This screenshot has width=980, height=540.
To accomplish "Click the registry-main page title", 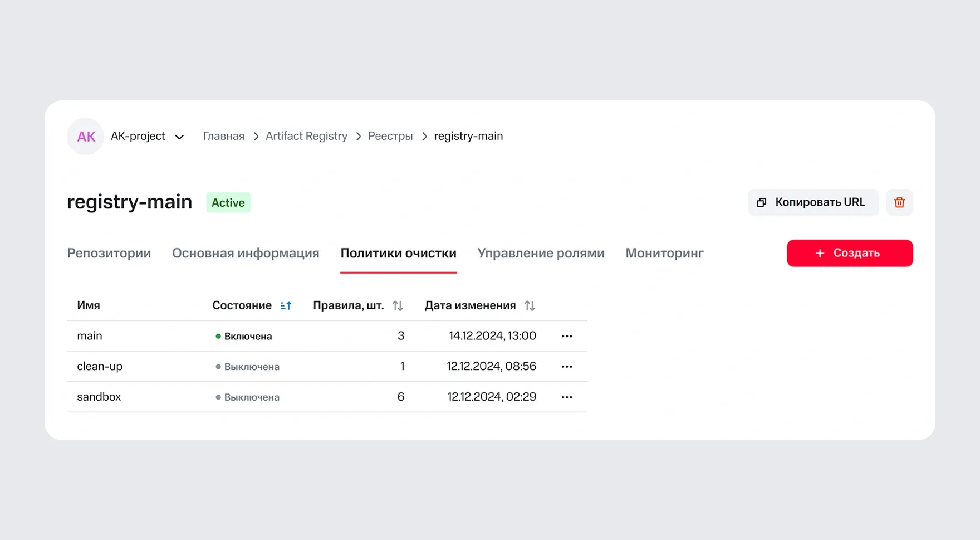I will point(130,202).
